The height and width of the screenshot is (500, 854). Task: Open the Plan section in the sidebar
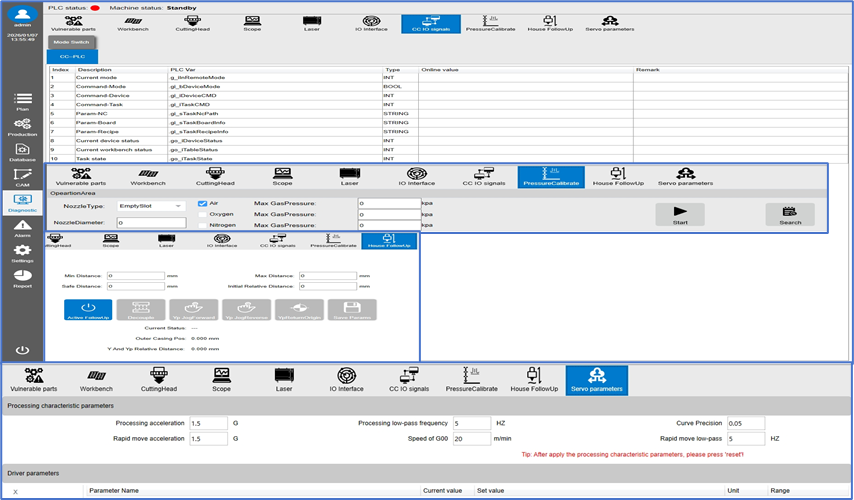coord(22,101)
